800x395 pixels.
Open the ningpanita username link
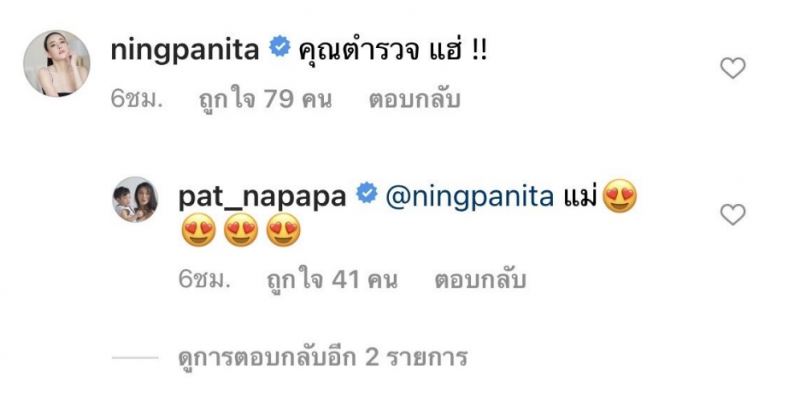tap(185, 51)
